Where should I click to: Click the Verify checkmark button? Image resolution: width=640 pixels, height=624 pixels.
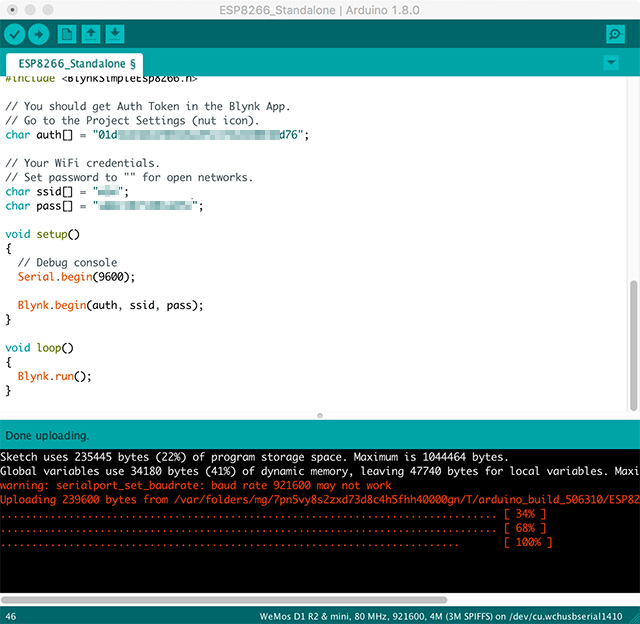click(x=16, y=34)
